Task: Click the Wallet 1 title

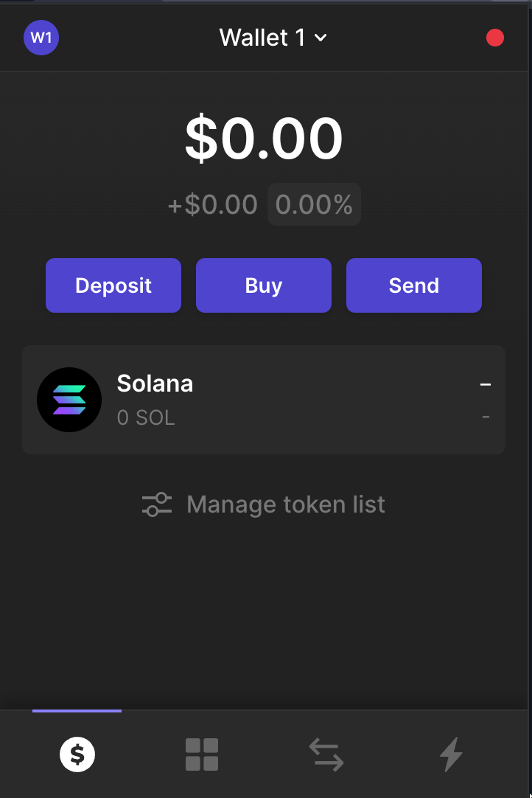Action: click(x=262, y=38)
